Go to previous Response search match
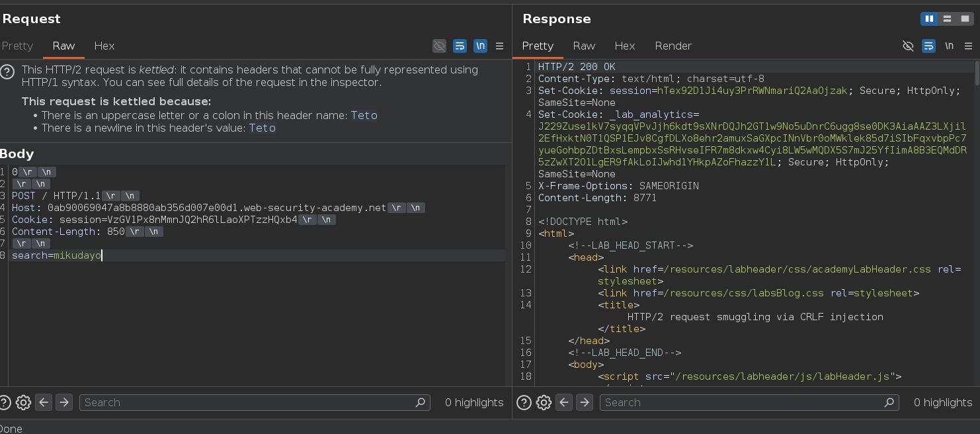 coord(564,402)
